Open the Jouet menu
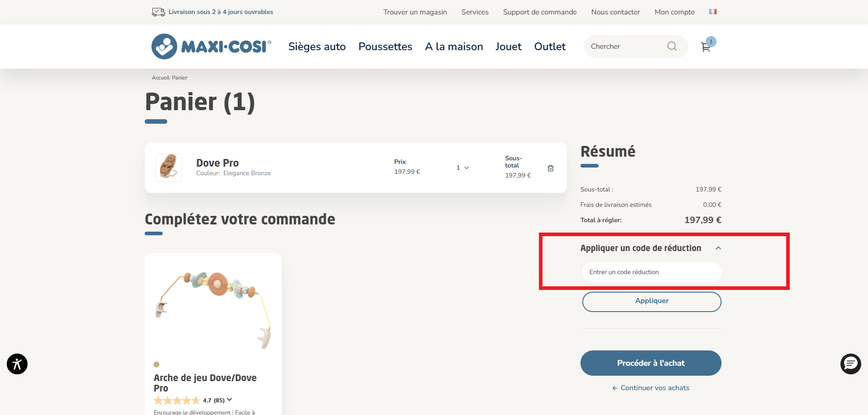Image resolution: width=868 pixels, height=415 pixels. click(509, 47)
